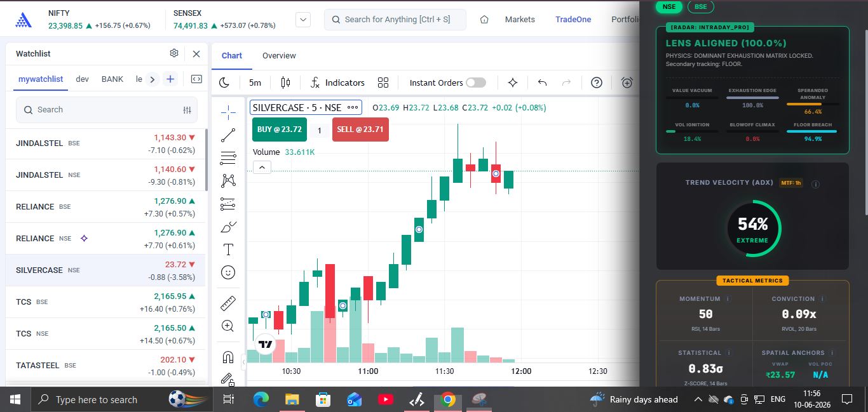Redo the chart action

(567, 83)
